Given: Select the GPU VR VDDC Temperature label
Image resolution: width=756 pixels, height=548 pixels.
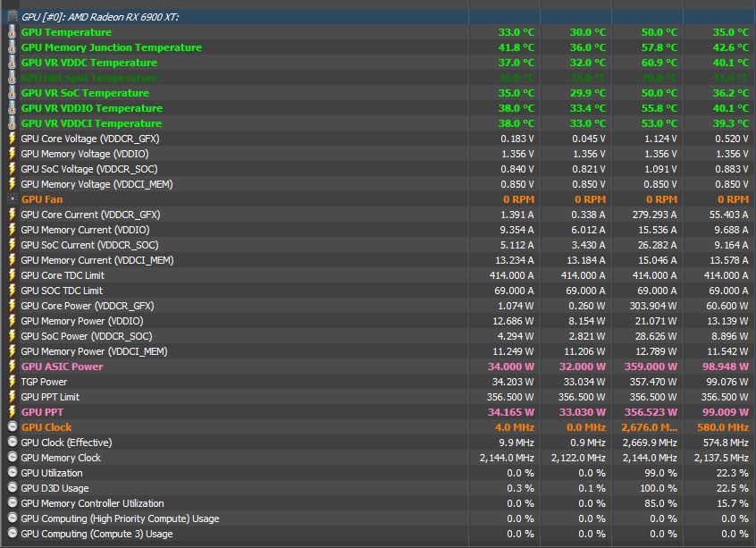Looking at the screenshot, I should [89, 63].
